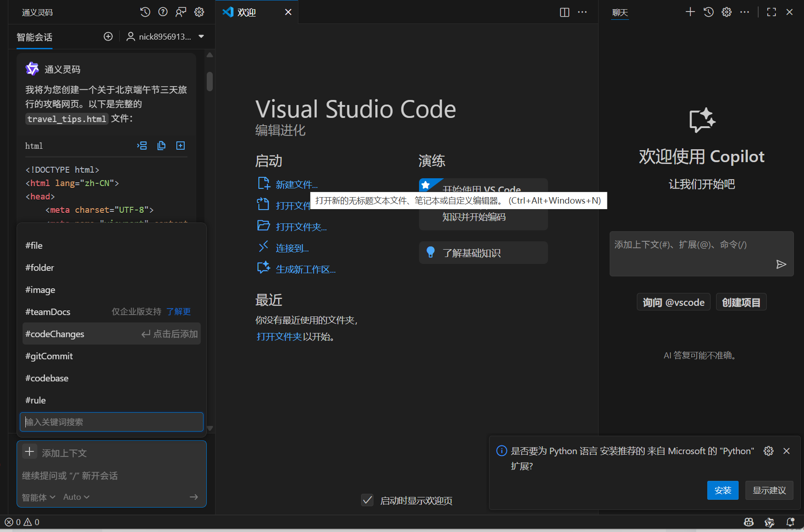The image size is (804, 532).
Task: Open the 智能体 mode dropdown
Action: 39,497
